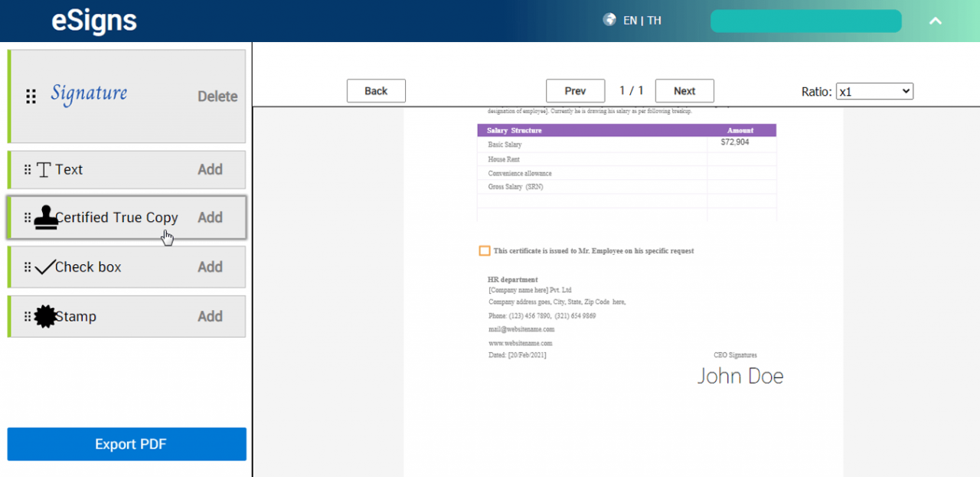Check the certificate issuance checkbox in the document
The image size is (980, 477).
[485, 250]
